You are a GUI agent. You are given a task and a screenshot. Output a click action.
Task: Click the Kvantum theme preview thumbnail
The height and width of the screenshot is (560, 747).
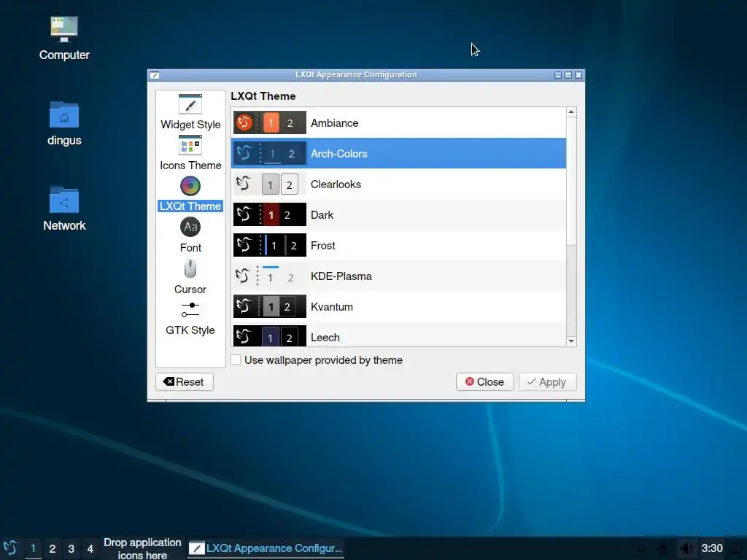pos(270,307)
